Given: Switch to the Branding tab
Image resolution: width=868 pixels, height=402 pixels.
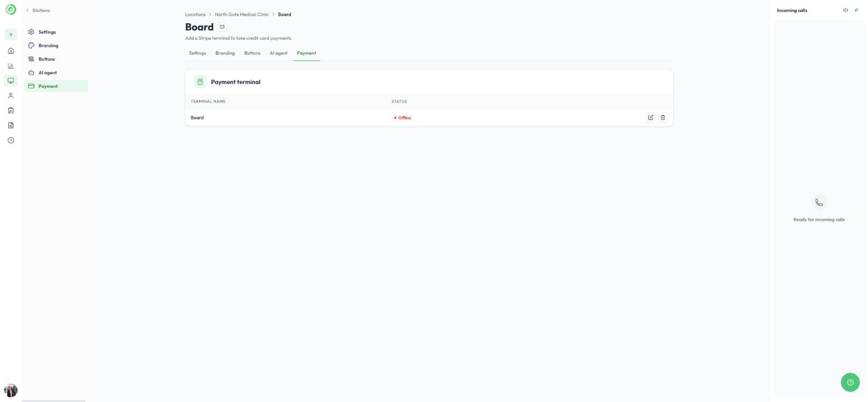Looking at the screenshot, I should point(225,53).
